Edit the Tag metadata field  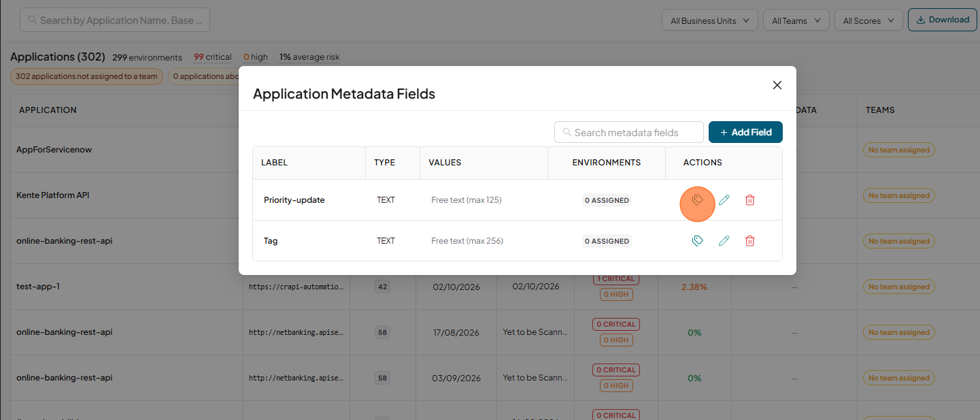(x=724, y=241)
